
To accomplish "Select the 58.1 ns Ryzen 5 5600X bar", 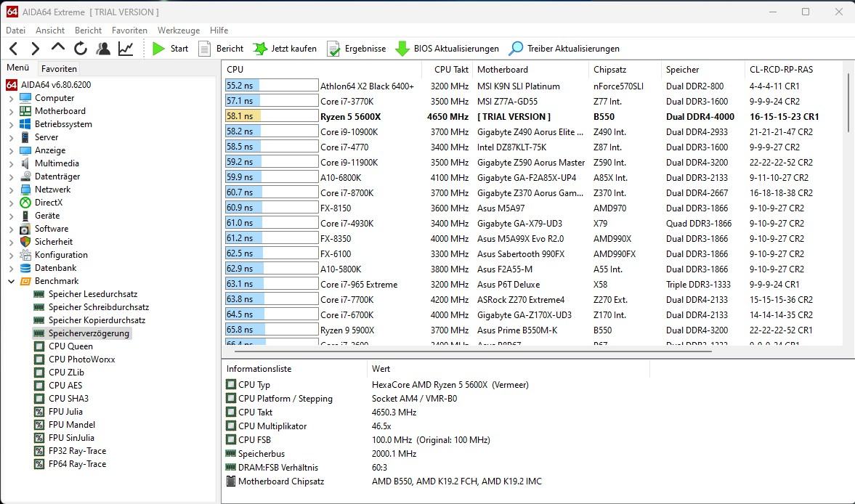I will (272, 116).
